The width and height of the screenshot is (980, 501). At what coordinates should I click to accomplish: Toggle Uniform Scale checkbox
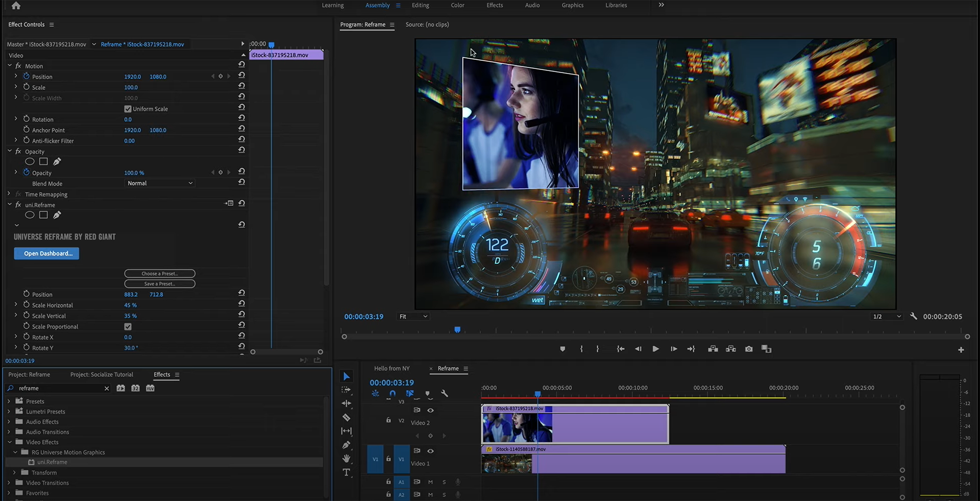128,109
